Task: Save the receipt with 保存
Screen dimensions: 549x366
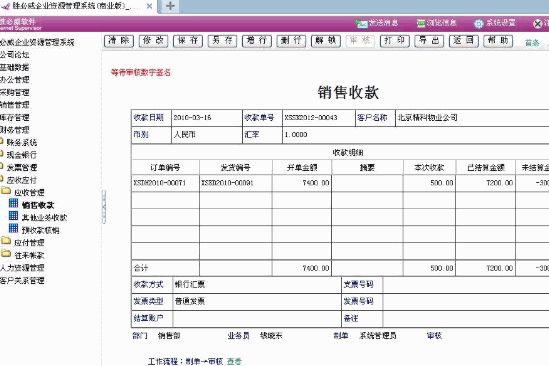Action: click(x=188, y=41)
